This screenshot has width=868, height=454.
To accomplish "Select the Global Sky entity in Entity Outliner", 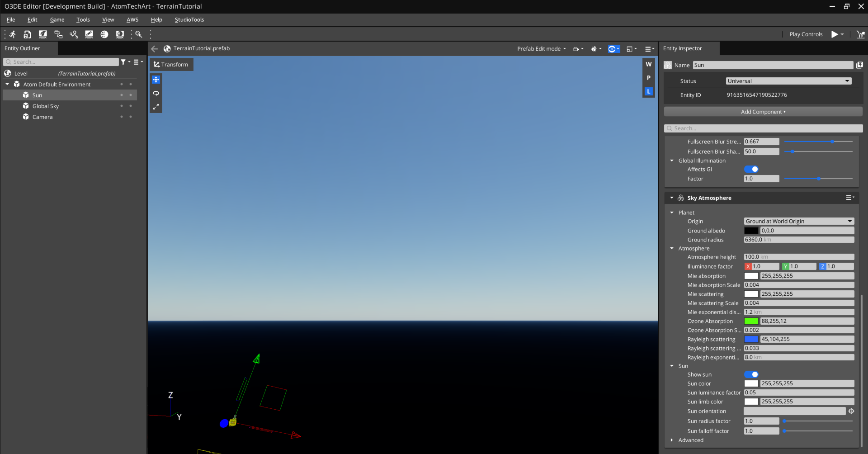I will click(x=45, y=106).
